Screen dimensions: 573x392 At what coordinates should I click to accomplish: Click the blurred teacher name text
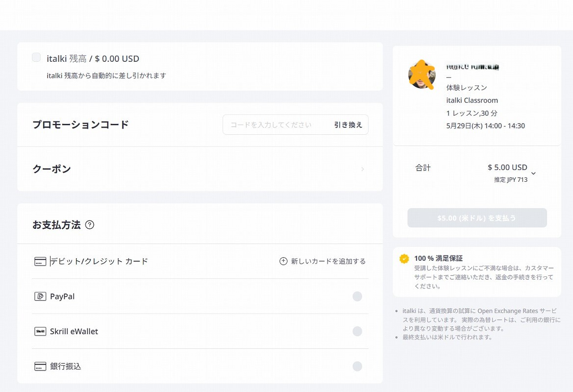472,67
